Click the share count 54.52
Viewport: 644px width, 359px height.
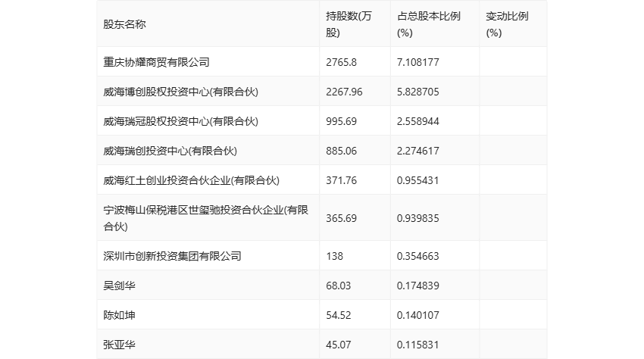(339, 315)
